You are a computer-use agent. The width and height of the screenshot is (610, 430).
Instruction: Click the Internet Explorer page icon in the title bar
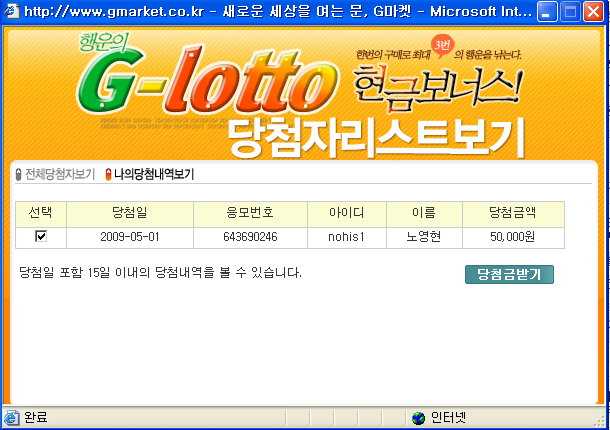pos(11,11)
